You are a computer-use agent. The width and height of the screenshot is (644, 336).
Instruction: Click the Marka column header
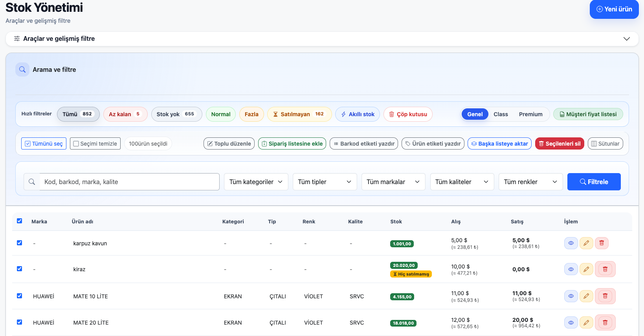[39, 221]
